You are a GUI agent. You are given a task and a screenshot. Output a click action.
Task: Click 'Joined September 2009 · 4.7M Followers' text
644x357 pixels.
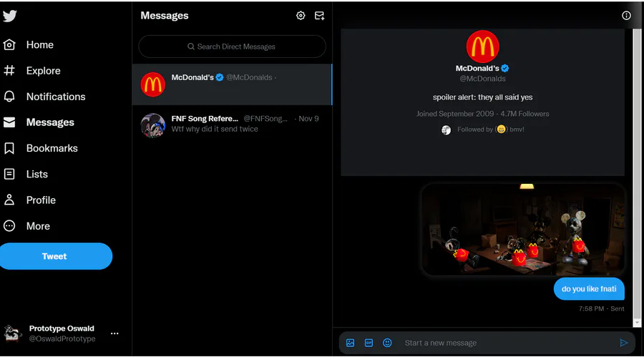click(x=482, y=114)
